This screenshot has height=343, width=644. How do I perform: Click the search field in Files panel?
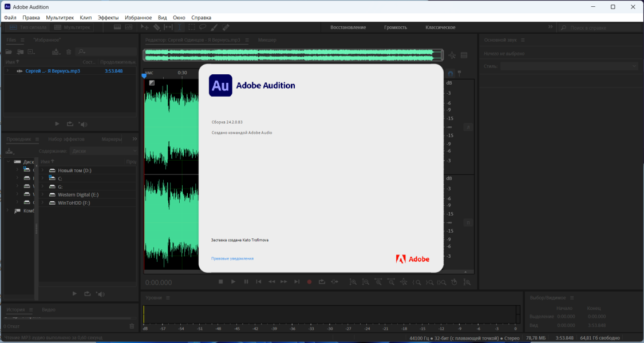click(x=107, y=51)
